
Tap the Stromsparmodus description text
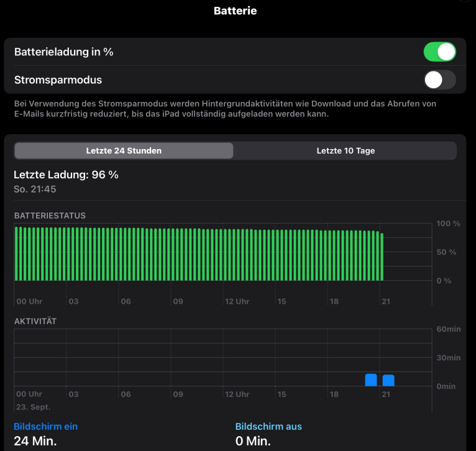(225, 109)
